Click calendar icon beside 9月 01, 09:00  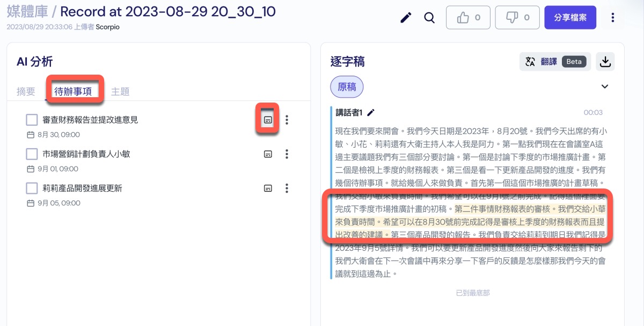click(x=31, y=169)
